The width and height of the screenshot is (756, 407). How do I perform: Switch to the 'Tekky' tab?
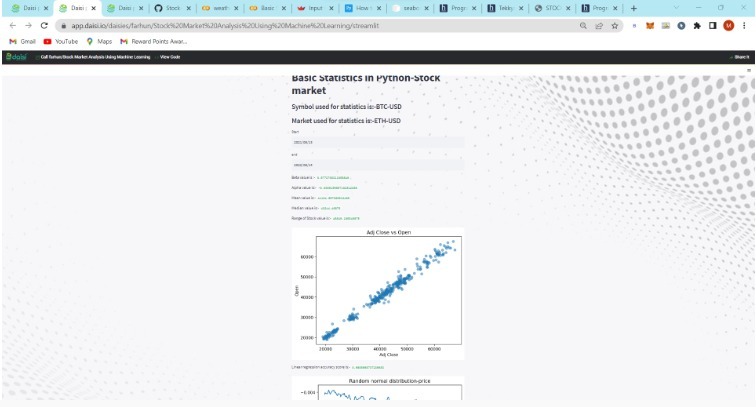(505, 8)
